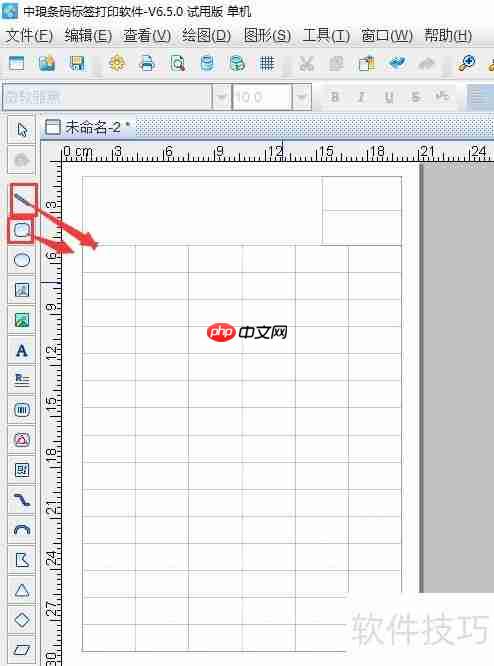This screenshot has width=494, height=666.
Task: Open the 绘图(D) menu
Action: pos(206,36)
